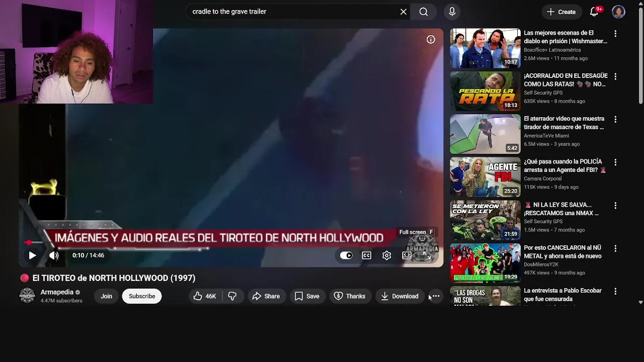Viewport: 644px width, 362px height.
Task: Click the '4.47M subscribers' text
Action: 61,301
